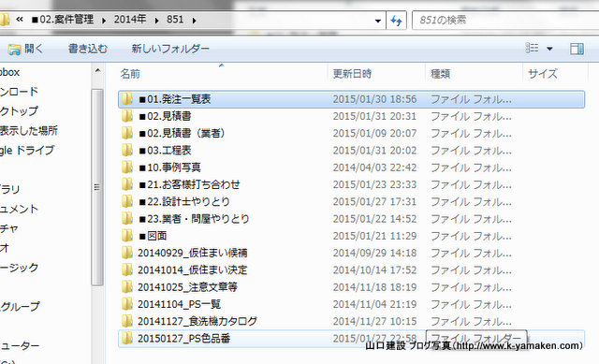
Task: Click the file name 20141014_仮住まい決定
Action: point(193,270)
